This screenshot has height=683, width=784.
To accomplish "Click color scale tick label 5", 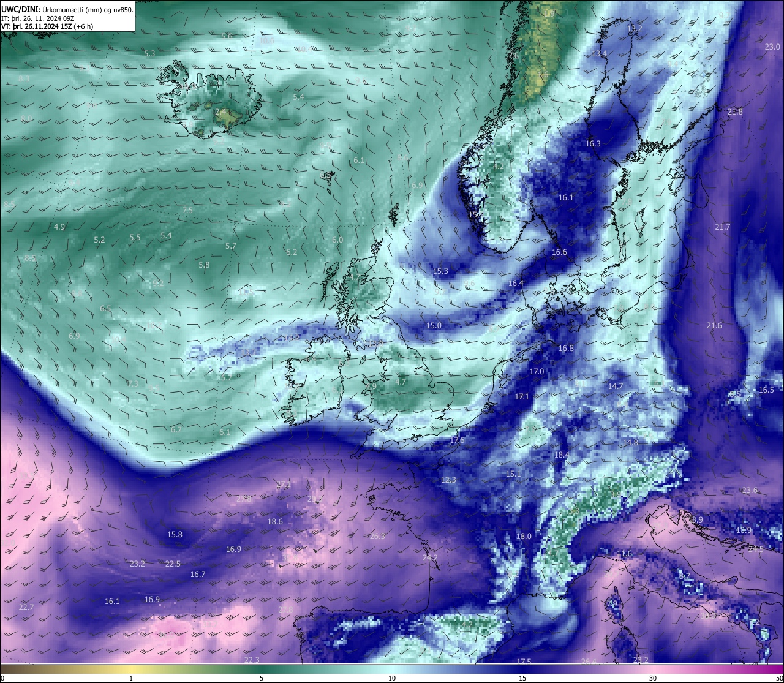I will point(262,678).
